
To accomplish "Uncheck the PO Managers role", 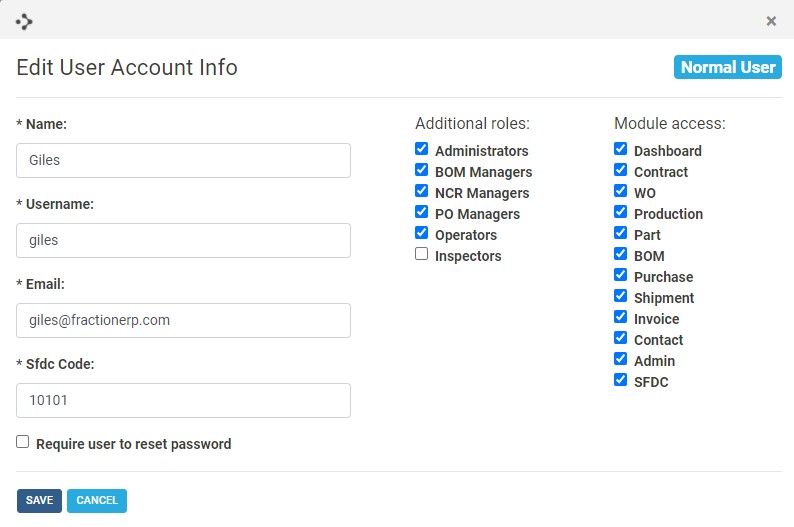I will 422,213.
